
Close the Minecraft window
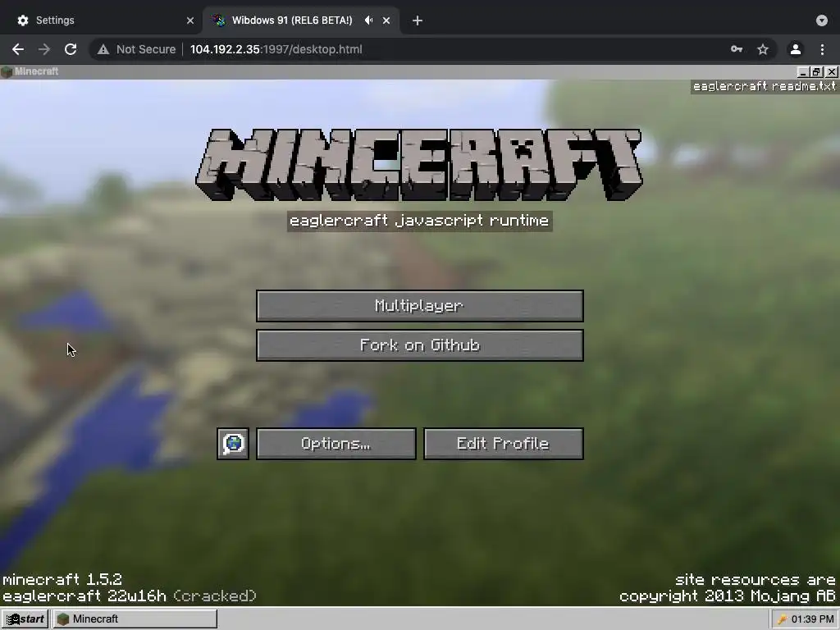[x=832, y=72]
